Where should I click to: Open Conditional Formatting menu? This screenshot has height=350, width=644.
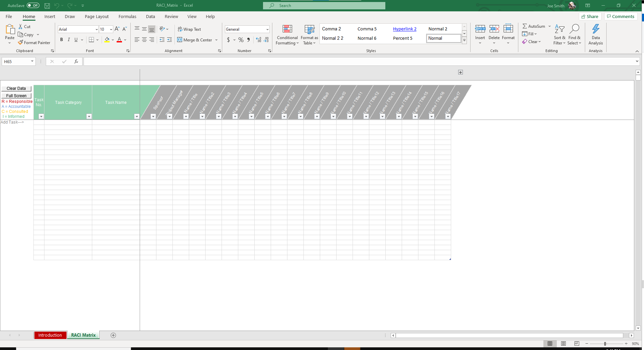point(287,35)
